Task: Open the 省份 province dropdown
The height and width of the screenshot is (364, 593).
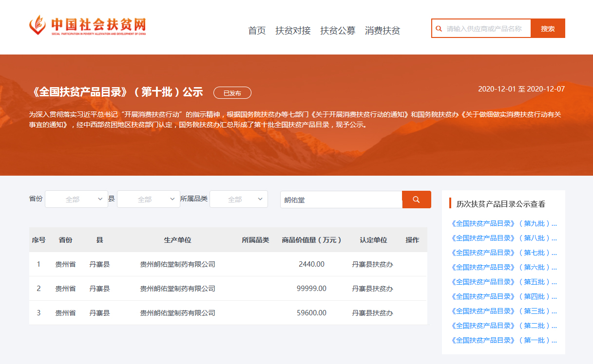Action: point(77,200)
